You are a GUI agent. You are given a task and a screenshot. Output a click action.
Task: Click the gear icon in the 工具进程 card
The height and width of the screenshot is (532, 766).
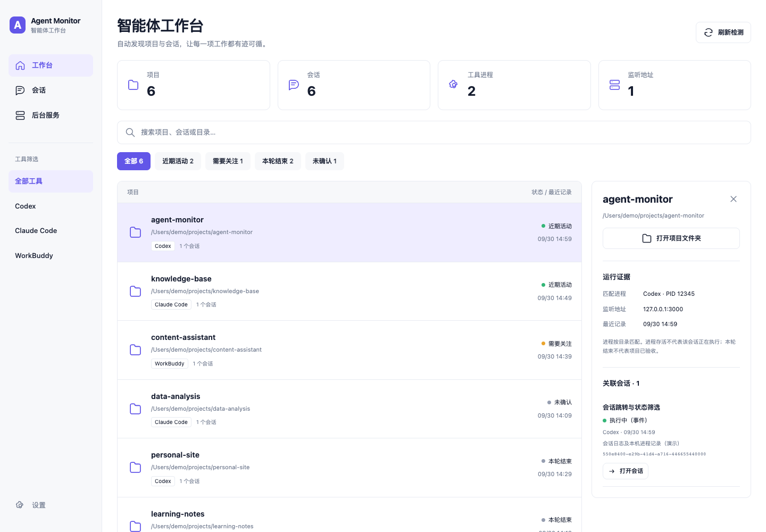(453, 84)
